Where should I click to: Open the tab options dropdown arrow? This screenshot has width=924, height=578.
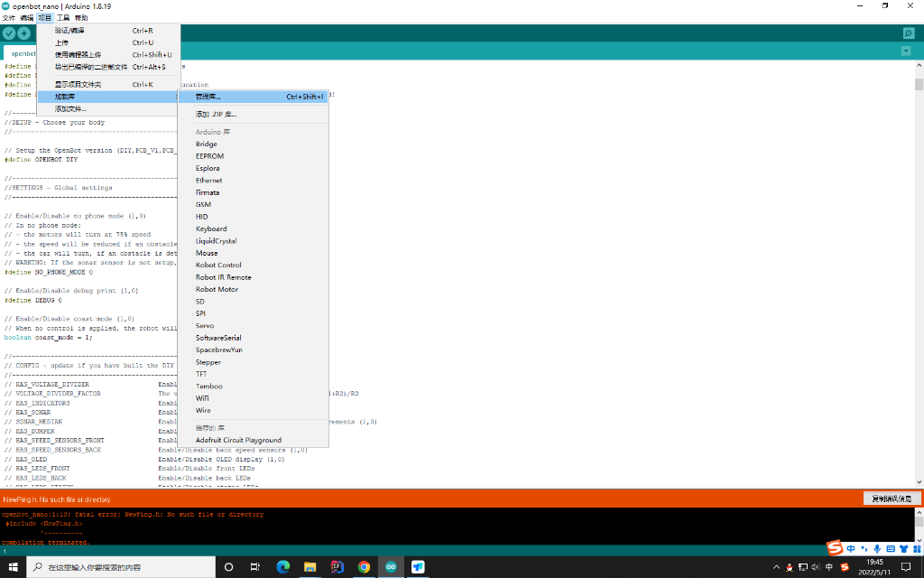[906, 51]
